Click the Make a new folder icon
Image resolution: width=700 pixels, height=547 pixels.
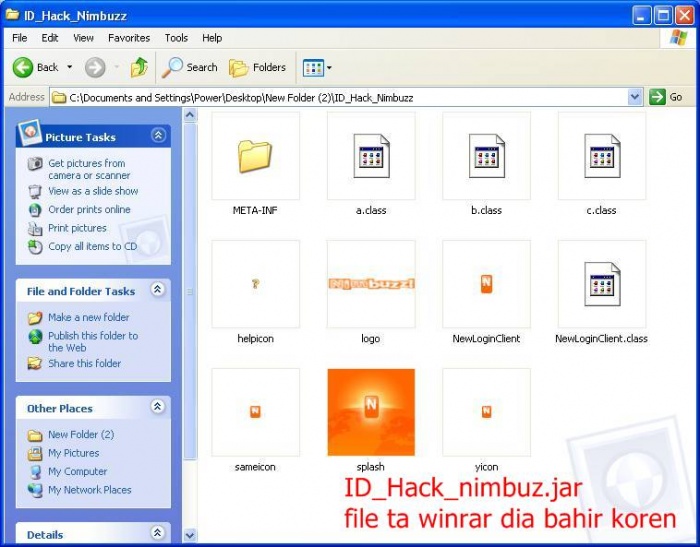click(x=35, y=317)
